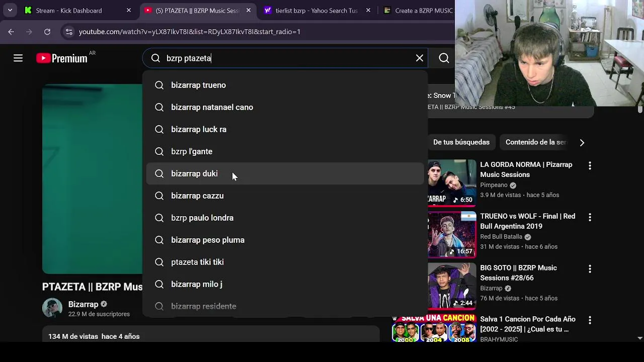644x362 pixels.
Task: Switch to tierlist bzrp Yahoo Search tab
Action: pyautogui.click(x=316, y=11)
